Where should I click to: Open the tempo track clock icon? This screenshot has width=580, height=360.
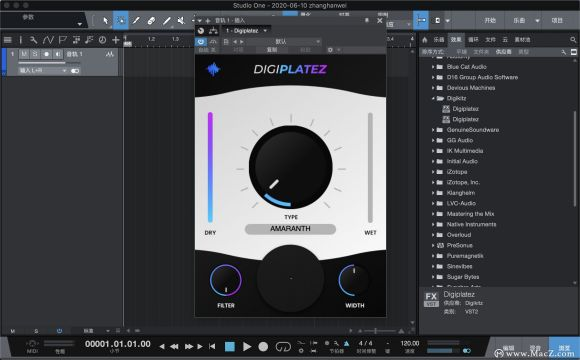click(102, 40)
